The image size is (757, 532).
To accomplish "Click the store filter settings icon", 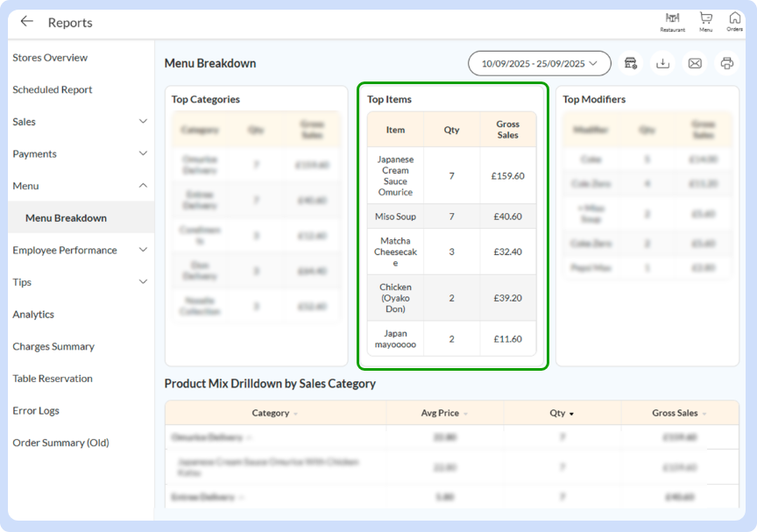I will click(630, 63).
